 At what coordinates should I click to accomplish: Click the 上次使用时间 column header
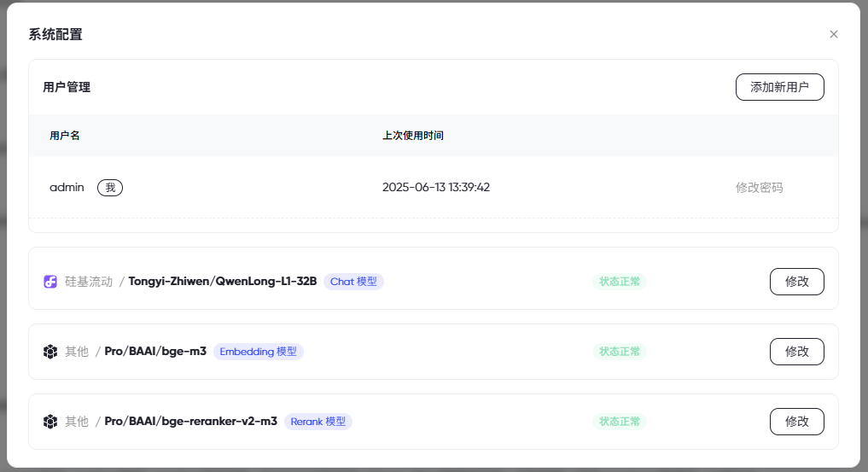pyautogui.click(x=413, y=136)
